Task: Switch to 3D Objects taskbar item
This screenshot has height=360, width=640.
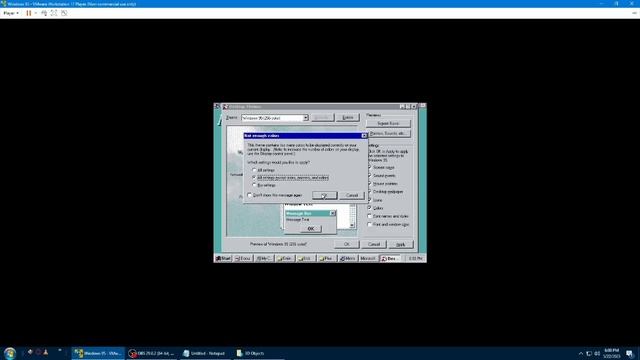Action: (258, 353)
